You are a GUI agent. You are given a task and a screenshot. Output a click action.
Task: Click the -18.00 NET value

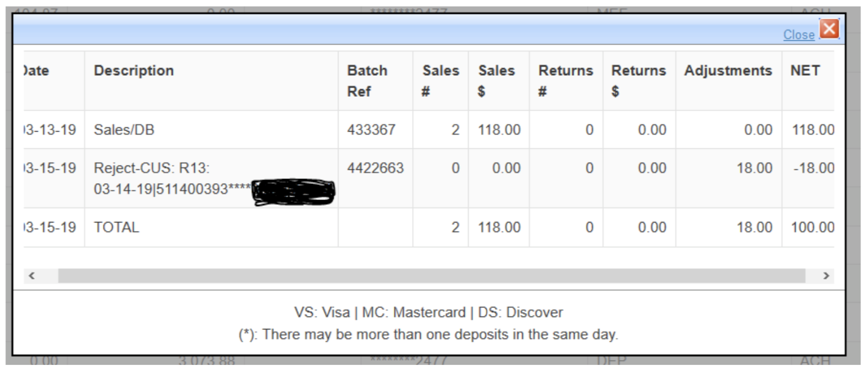point(814,168)
